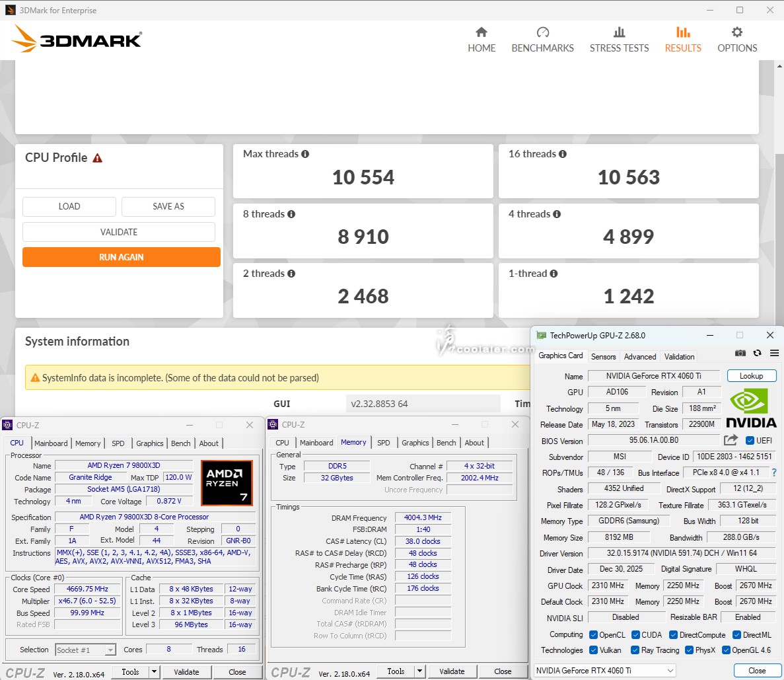Viewport: 784px width, 680px height.
Task: Click the Max threads info icon
Action: click(305, 154)
